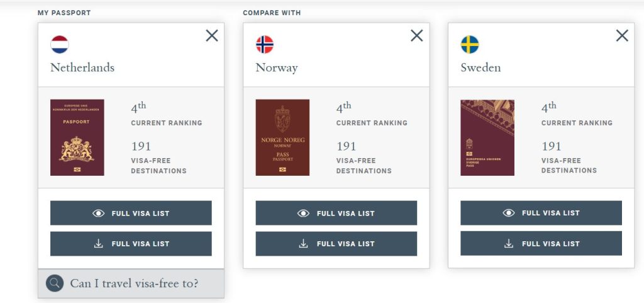
Task: View full visa list for Sweden
Action: 541,213
